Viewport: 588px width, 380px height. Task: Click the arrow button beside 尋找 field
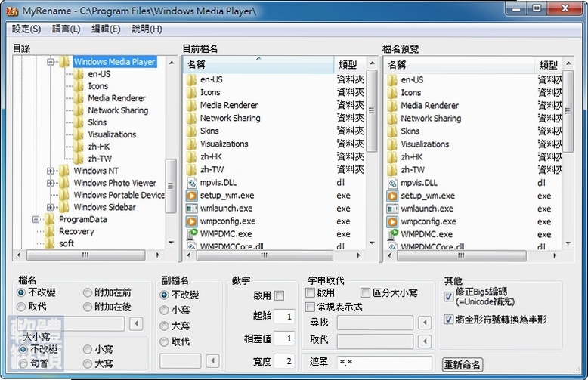(x=425, y=323)
